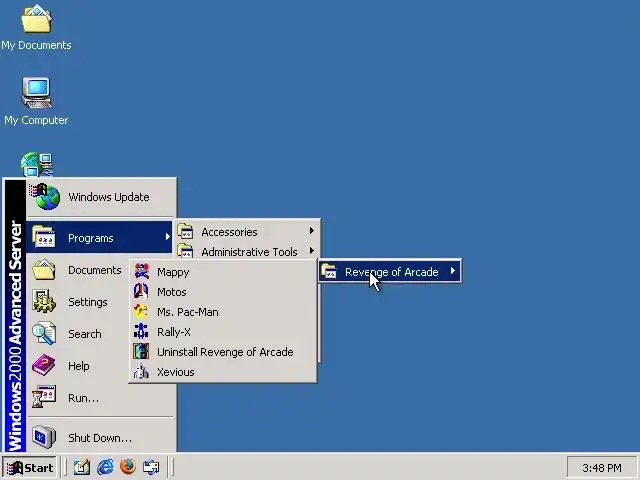Click the Revenge of Arcade folder icon
Screen dimensions: 640x480
tap(329, 271)
